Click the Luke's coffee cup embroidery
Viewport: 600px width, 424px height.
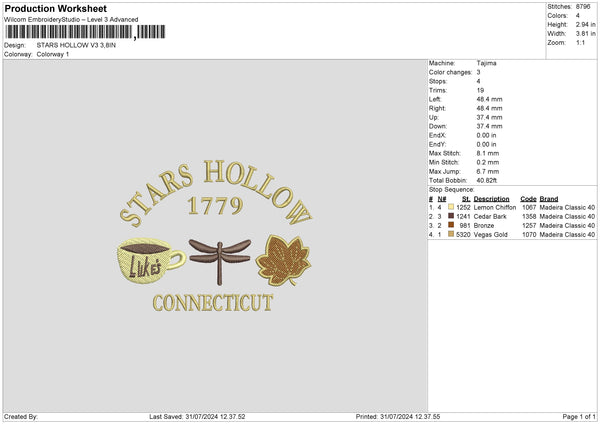(x=151, y=261)
